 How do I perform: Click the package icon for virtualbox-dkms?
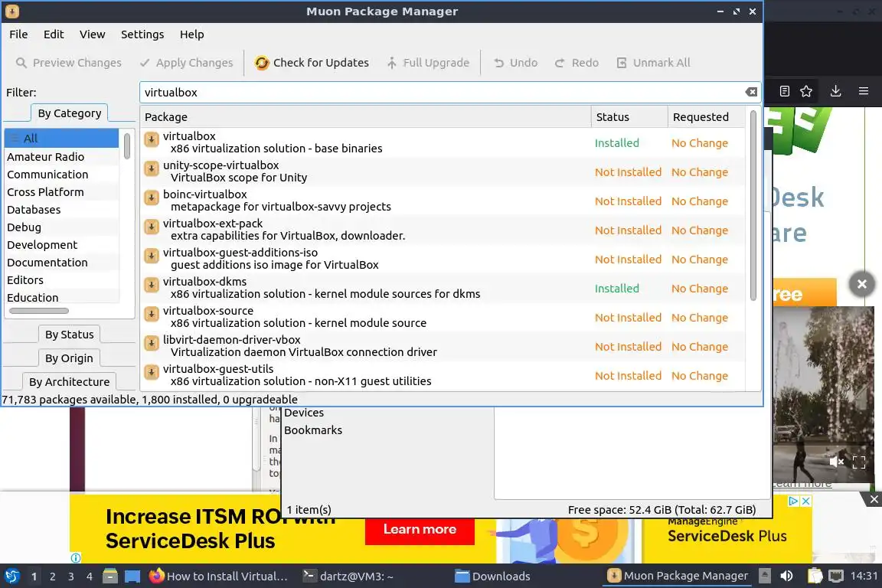point(152,285)
